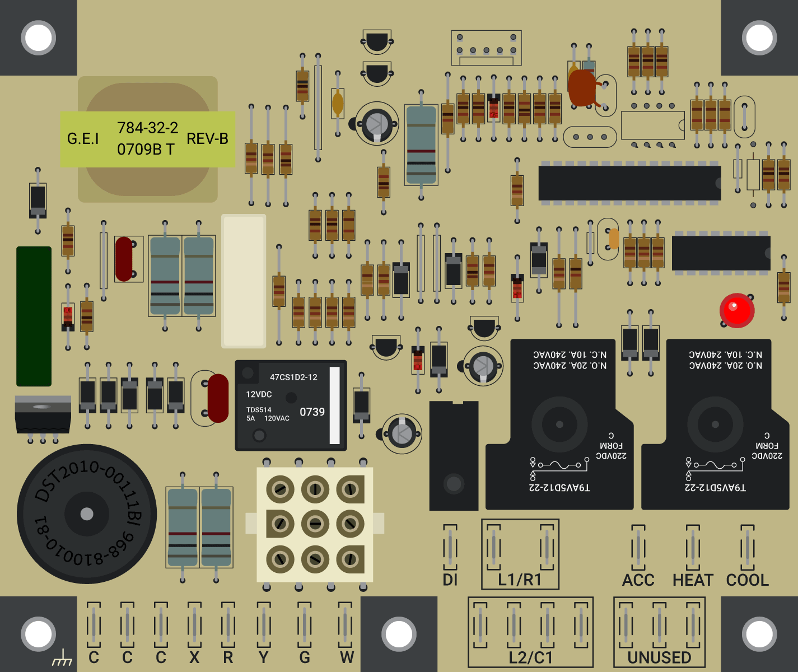This screenshot has width=798, height=672.
Task: Click the chassis ground symbol
Action: tap(62, 658)
